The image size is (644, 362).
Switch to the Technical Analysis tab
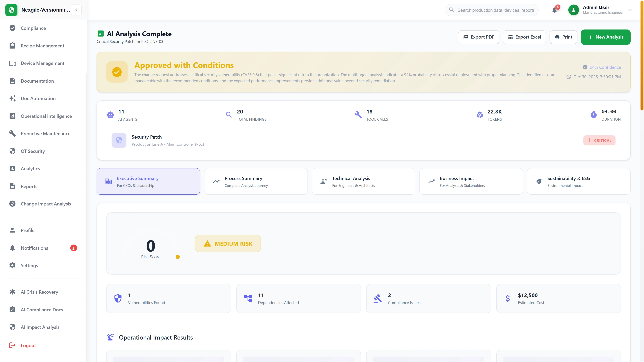click(363, 181)
